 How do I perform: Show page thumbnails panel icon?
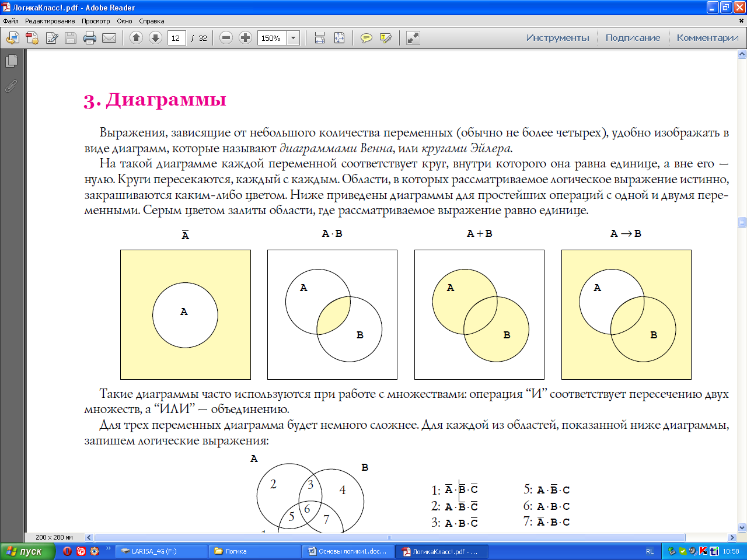(x=11, y=61)
